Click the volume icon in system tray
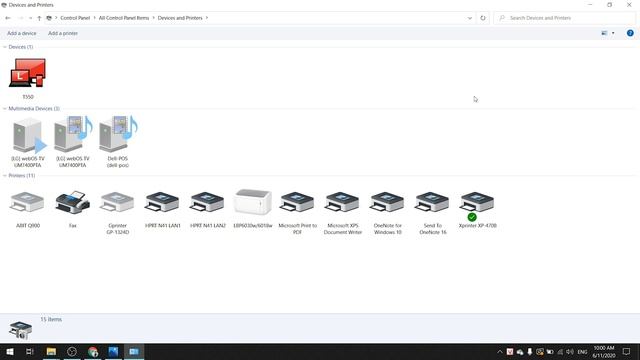The width and height of the screenshot is (640, 360). coord(570,351)
